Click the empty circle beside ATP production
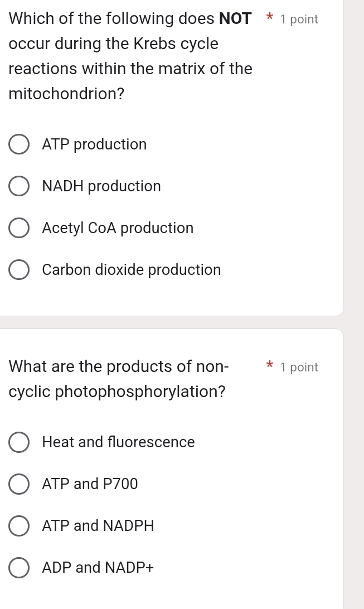 pyautogui.click(x=19, y=144)
